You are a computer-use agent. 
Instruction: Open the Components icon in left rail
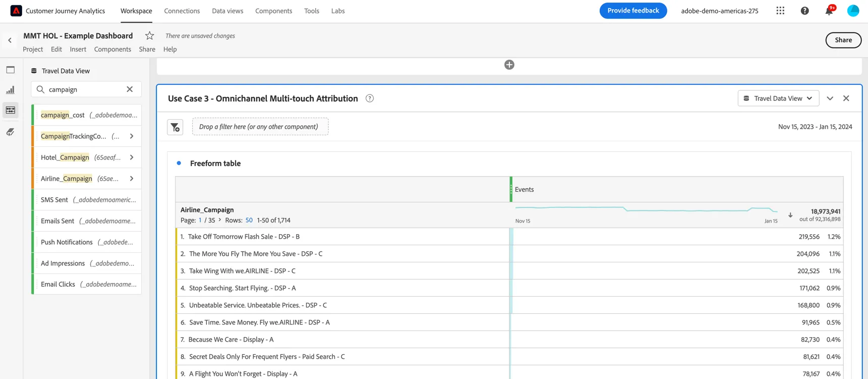11,110
